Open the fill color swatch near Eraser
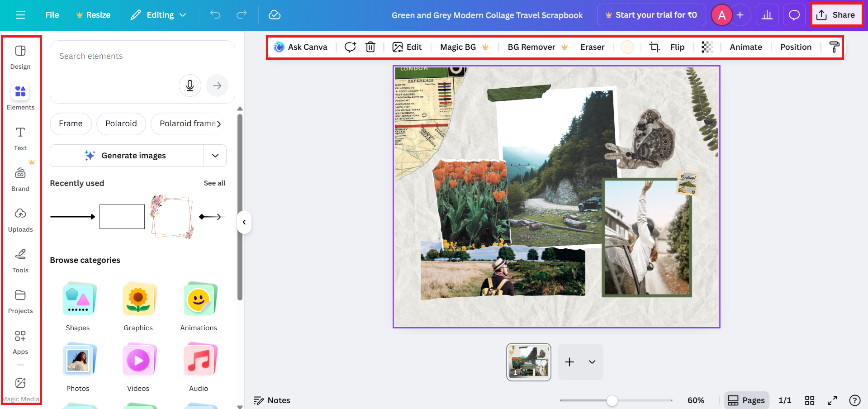 pos(627,47)
